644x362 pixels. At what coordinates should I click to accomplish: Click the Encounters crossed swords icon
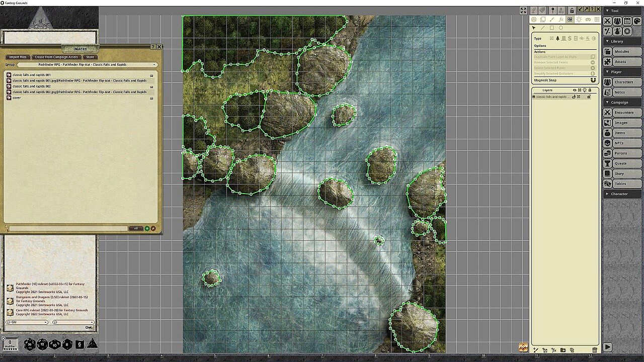coord(608,113)
